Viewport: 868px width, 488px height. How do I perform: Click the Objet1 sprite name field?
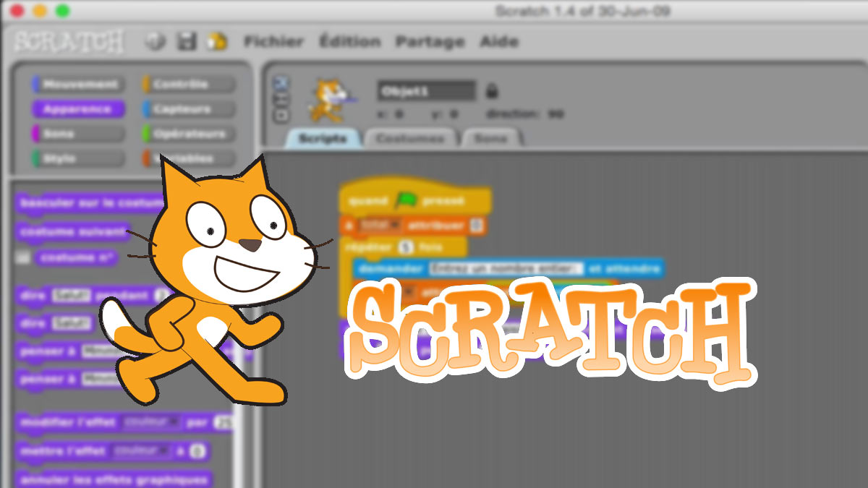click(426, 91)
